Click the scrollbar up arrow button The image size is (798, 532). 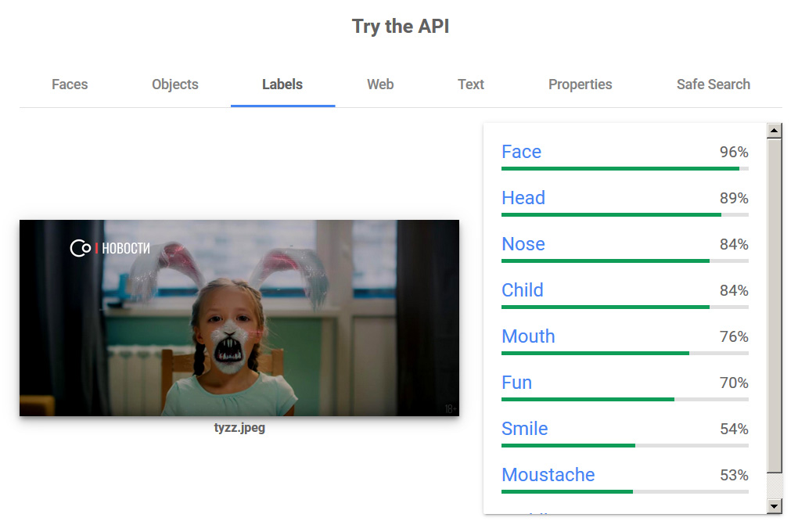(774, 131)
